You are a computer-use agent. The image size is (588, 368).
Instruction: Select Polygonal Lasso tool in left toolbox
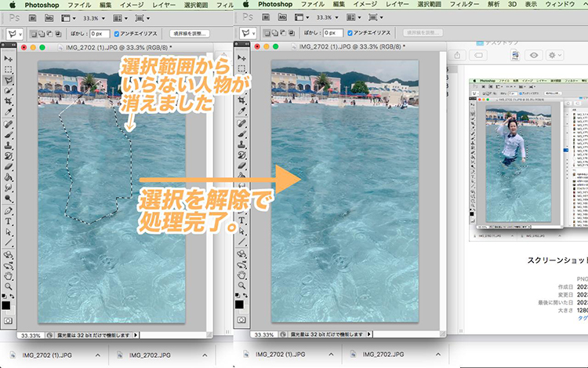[x=9, y=80]
